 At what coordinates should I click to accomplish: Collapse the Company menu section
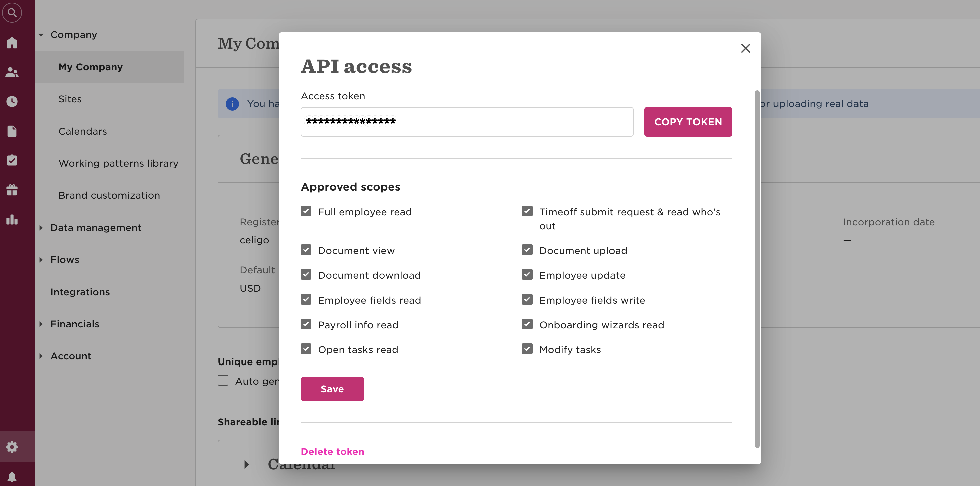[41, 35]
